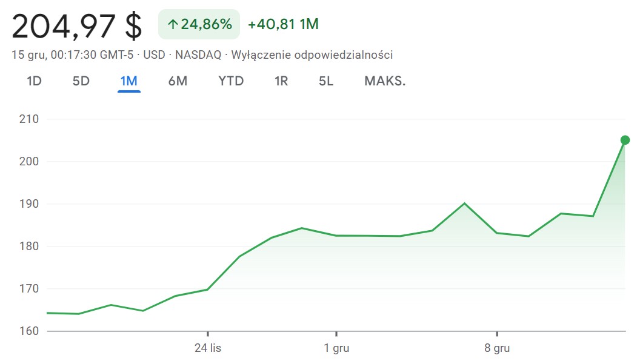Click the 8 gru date axis label

click(497, 349)
